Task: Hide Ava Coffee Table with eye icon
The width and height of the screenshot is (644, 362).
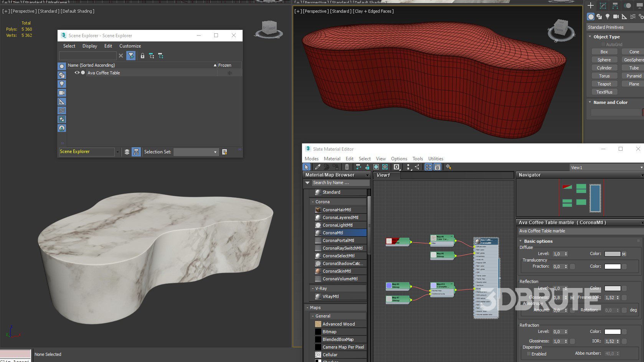Action: pos(77,73)
